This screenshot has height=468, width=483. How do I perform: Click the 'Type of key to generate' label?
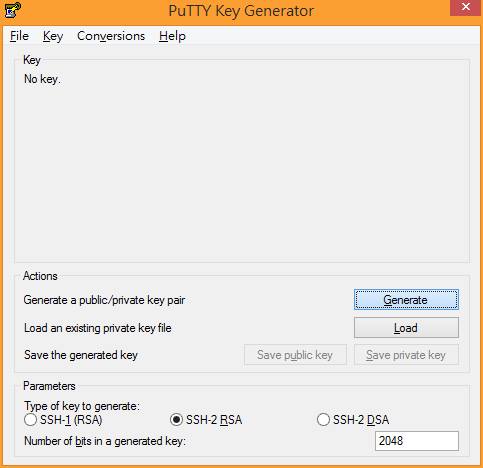click(x=82, y=406)
